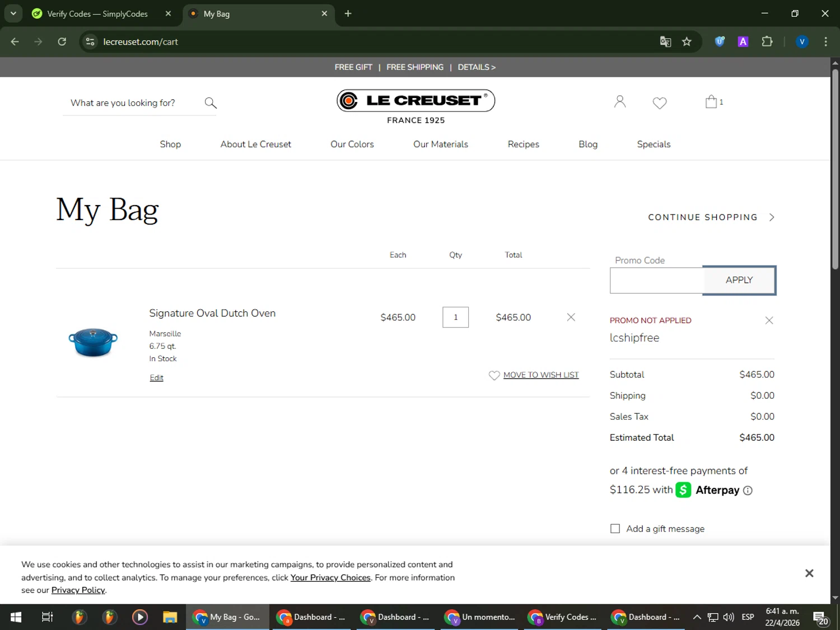The image size is (840, 630).
Task: Click the Edit link for Dutch Oven
Action: pos(156,377)
